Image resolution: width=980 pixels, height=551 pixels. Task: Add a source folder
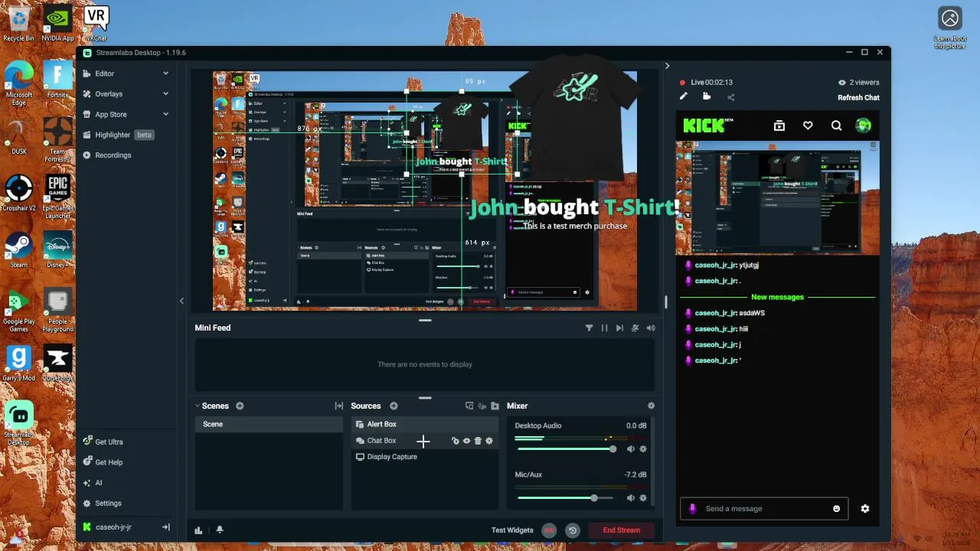click(x=495, y=406)
